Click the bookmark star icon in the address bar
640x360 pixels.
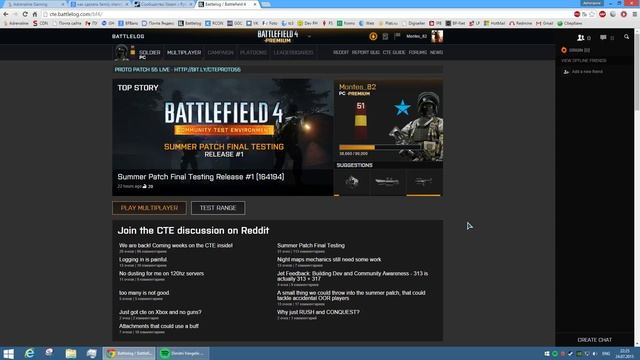592,14
